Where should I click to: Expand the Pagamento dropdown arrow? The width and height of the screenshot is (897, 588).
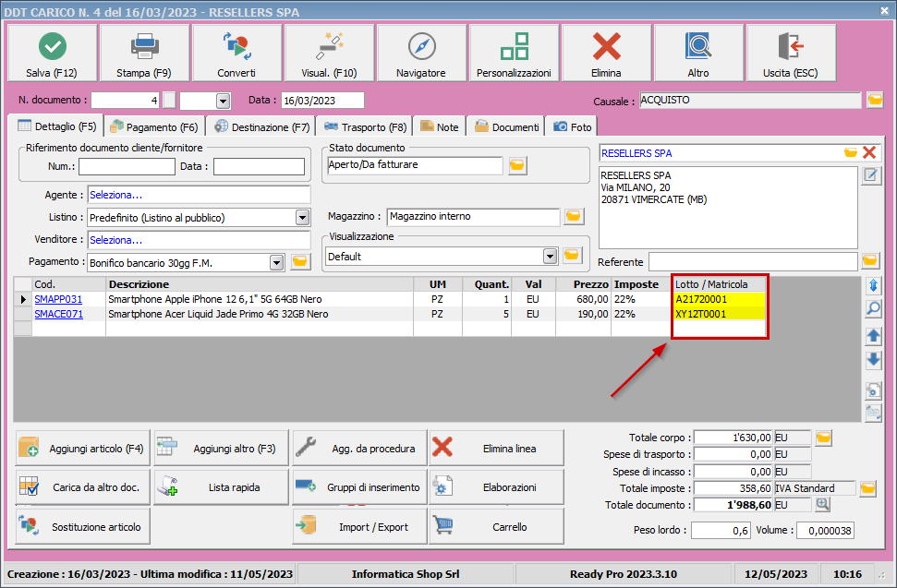(x=277, y=263)
